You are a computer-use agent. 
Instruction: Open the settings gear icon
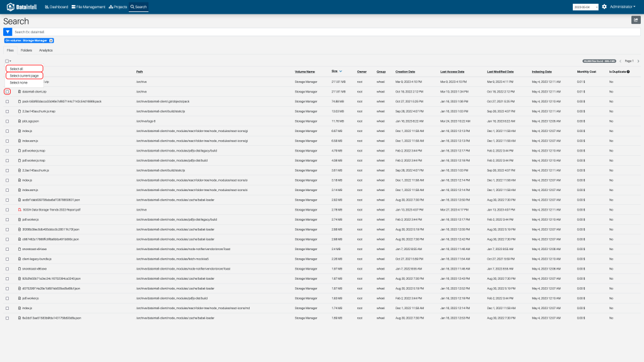tap(604, 6)
